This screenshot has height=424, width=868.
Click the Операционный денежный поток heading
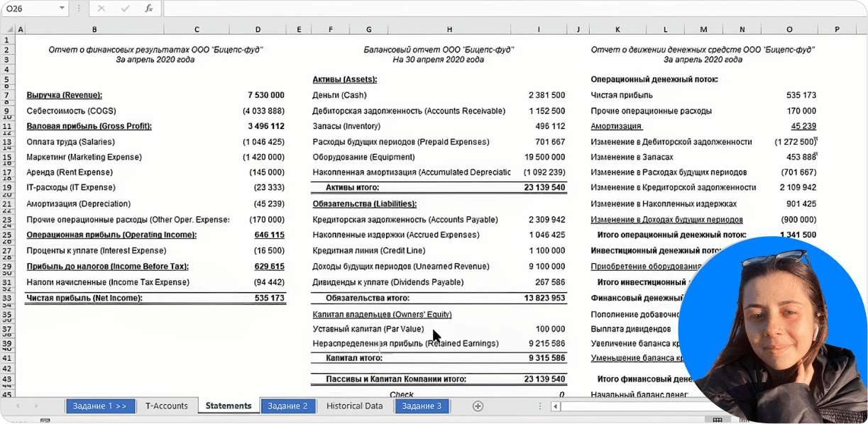pos(654,79)
